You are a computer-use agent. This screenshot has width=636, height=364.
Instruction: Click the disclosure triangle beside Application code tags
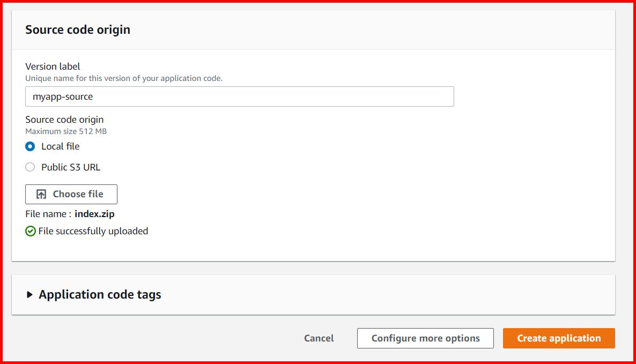[31, 294]
